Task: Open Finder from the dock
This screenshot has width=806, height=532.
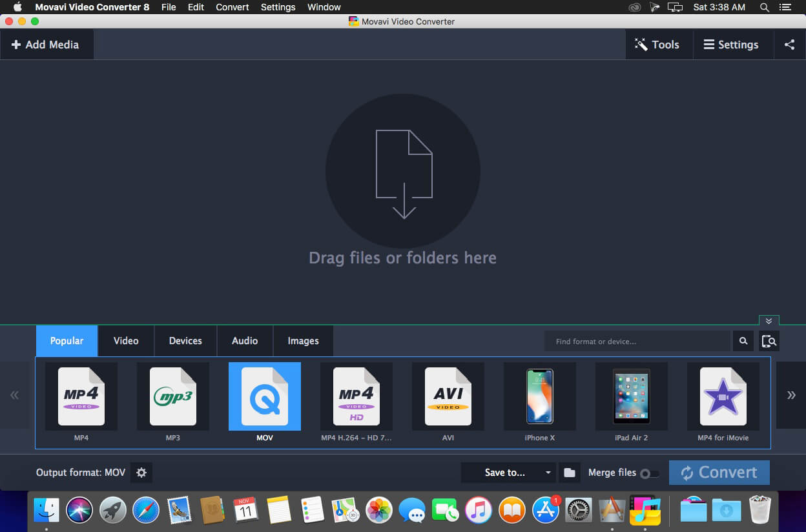Action: pos(46,510)
